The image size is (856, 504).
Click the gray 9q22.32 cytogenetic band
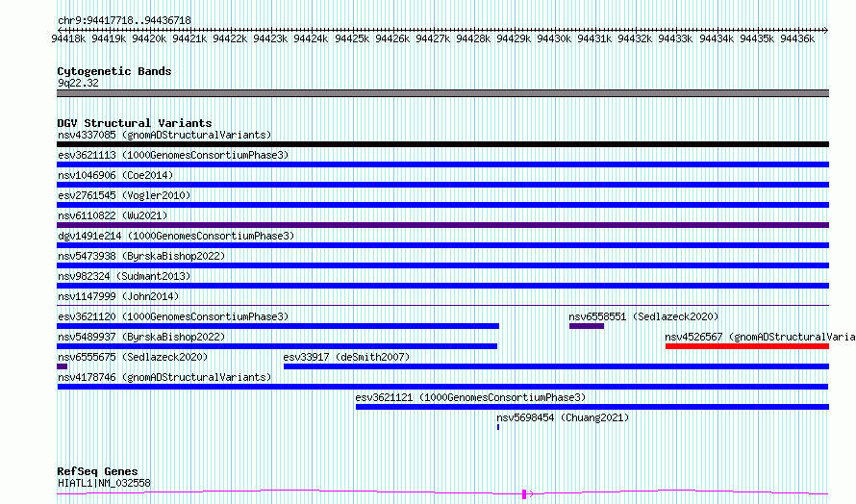point(442,93)
